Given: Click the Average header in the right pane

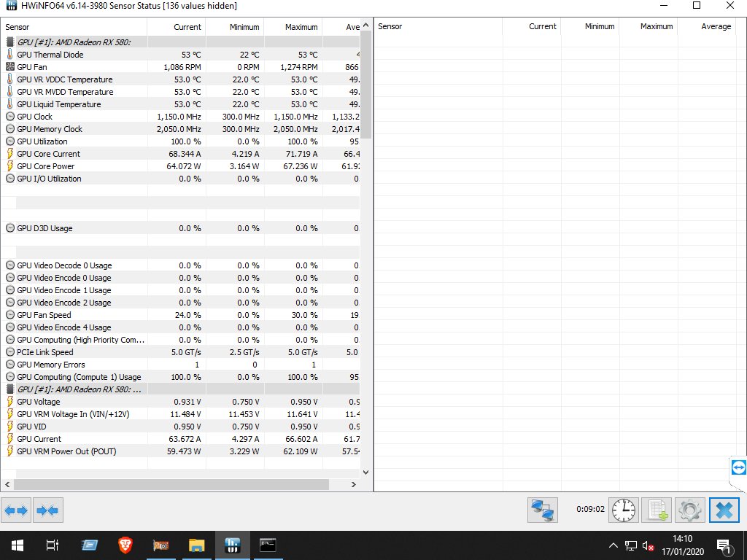Looking at the screenshot, I should point(707,27).
